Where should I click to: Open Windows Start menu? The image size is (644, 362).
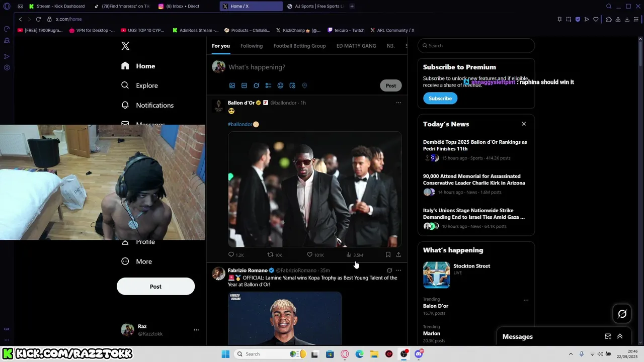pos(225,354)
